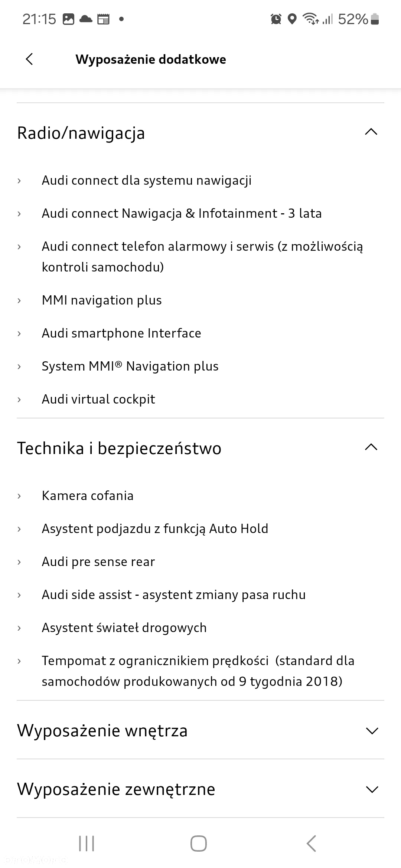Open Audi pre sense rear entry
401x868 pixels.
[x=98, y=562]
